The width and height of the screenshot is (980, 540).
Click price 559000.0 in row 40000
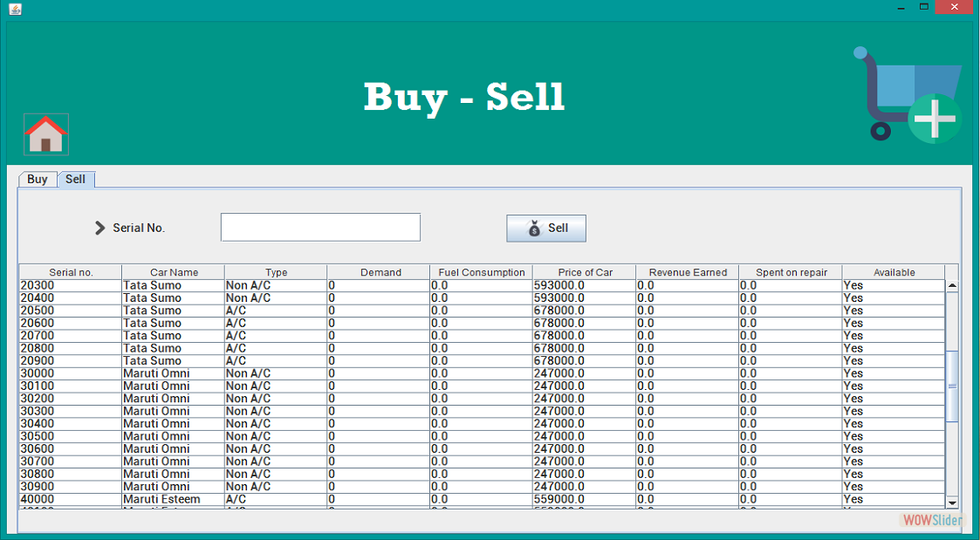coord(585,499)
